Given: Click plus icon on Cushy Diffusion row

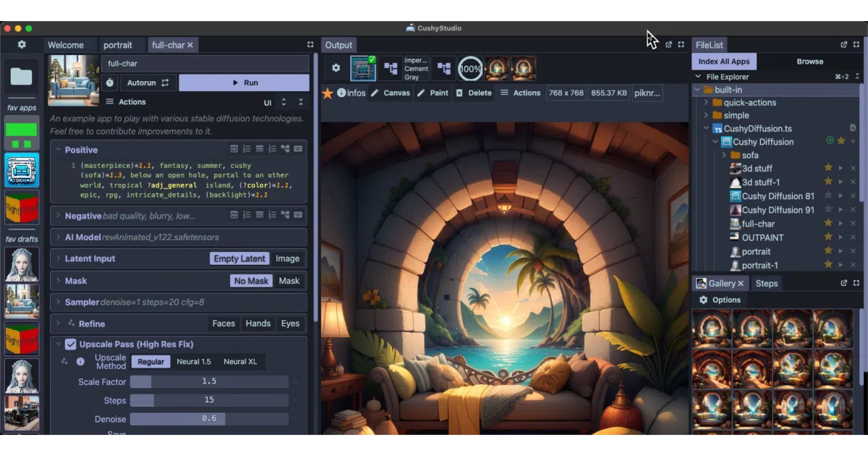Looking at the screenshot, I should coord(853,141).
